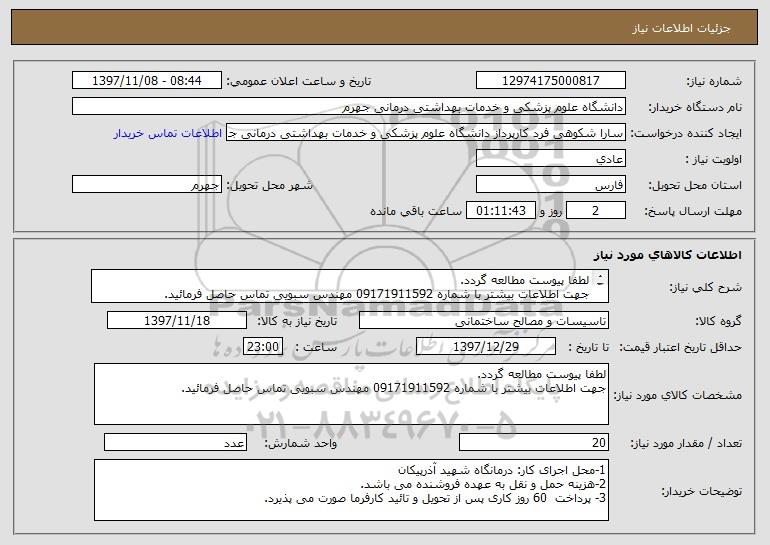Click the line about هزینه حمل و نقل

[483, 484]
